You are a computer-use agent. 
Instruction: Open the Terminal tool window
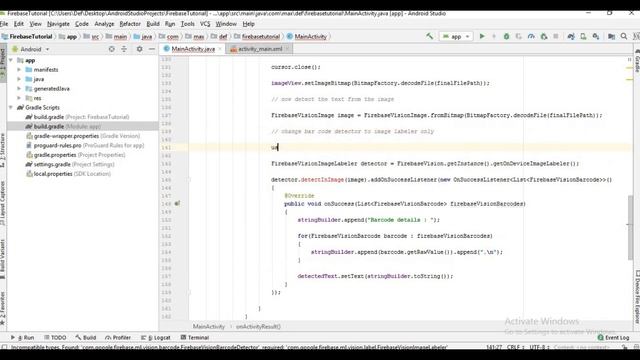tap(195, 338)
